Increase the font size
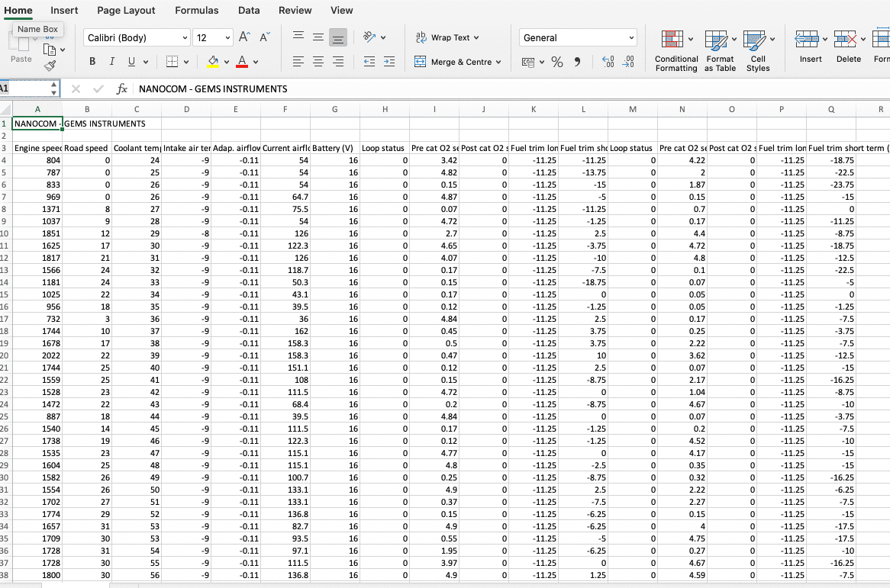The height and width of the screenshot is (588, 890). tap(244, 37)
